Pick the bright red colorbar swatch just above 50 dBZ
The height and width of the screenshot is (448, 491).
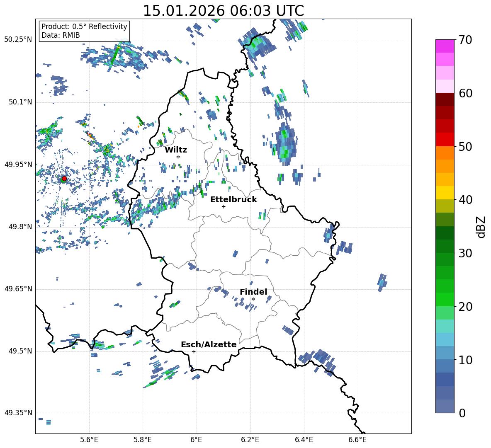click(445, 139)
